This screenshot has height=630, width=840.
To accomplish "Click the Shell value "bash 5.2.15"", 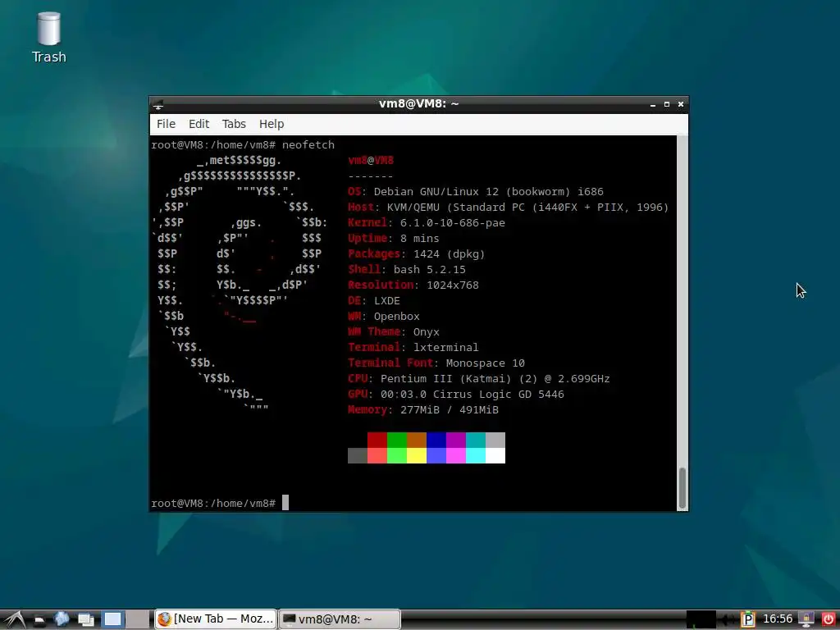I will click(430, 269).
